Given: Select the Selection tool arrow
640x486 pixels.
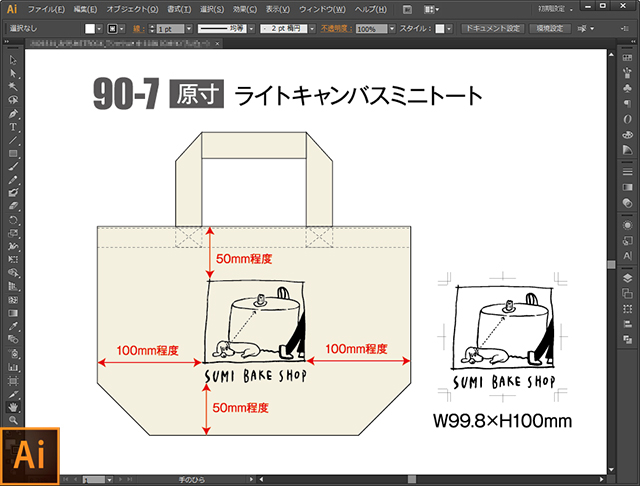Looking at the screenshot, I should point(13,60).
